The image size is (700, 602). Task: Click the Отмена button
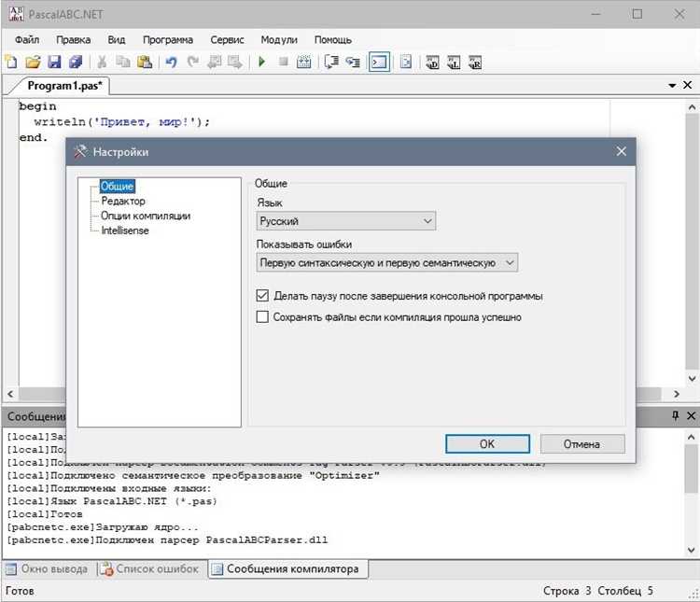pyautogui.click(x=582, y=444)
